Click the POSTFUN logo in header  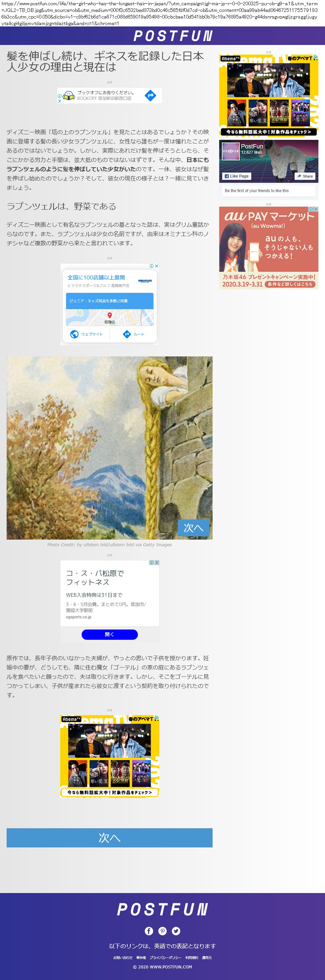coord(173,36)
